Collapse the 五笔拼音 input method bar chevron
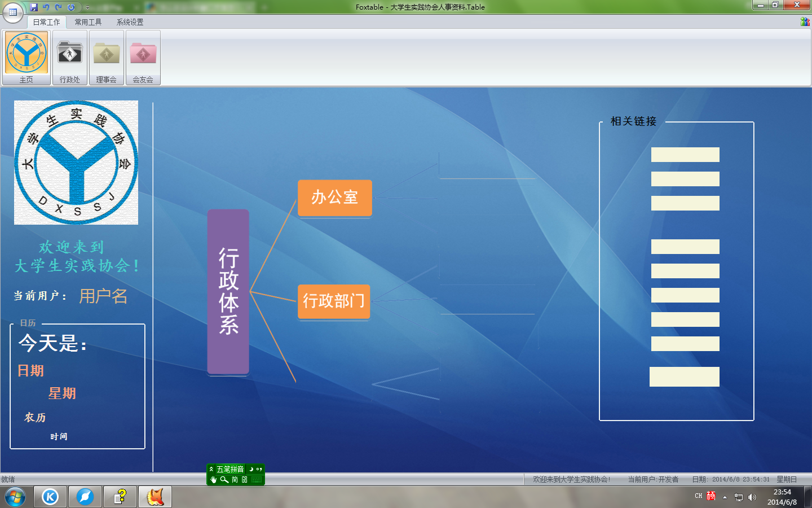This screenshot has height=508, width=812. click(x=211, y=469)
